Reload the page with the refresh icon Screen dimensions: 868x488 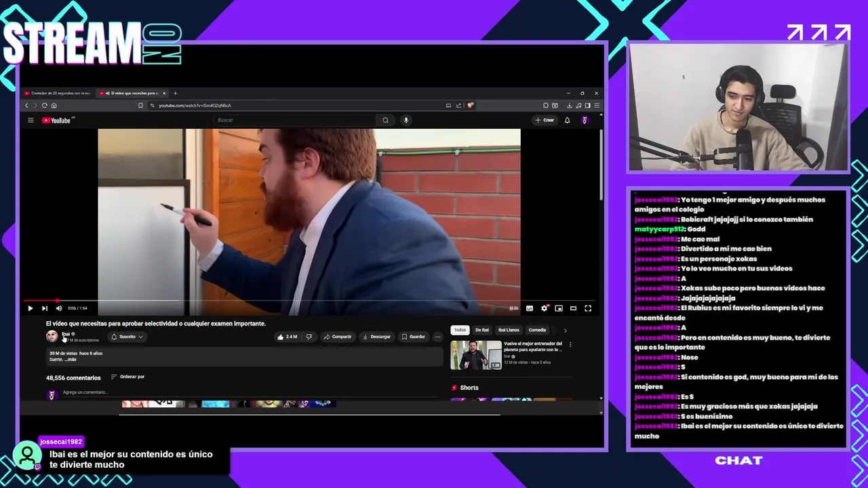[x=45, y=105]
